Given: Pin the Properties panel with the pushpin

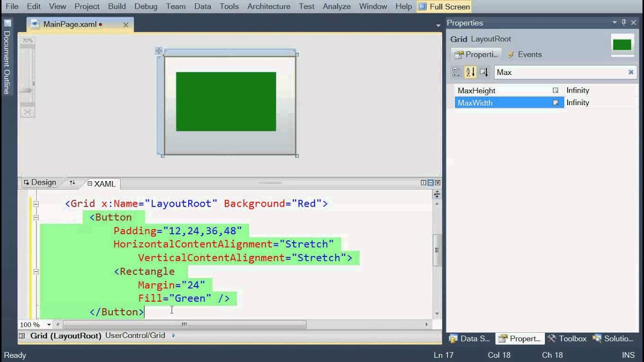Looking at the screenshot, I should 624,23.
